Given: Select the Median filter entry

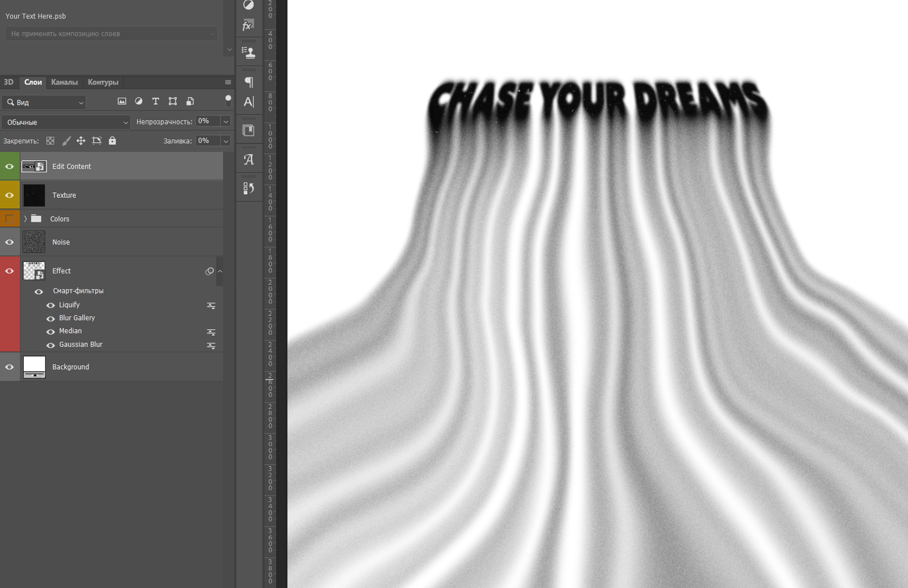Looking at the screenshot, I should click(x=70, y=332).
